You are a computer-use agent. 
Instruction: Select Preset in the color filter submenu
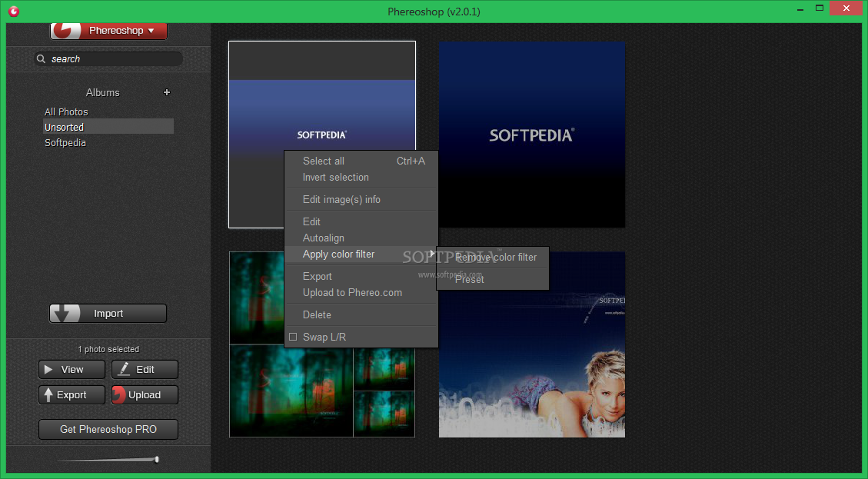pyautogui.click(x=493, y=280)
